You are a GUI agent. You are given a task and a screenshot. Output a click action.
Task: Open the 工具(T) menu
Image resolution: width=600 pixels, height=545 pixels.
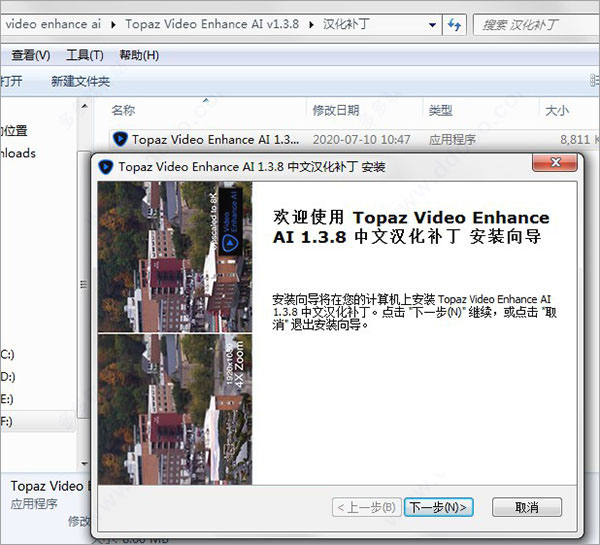click(85, 55)
